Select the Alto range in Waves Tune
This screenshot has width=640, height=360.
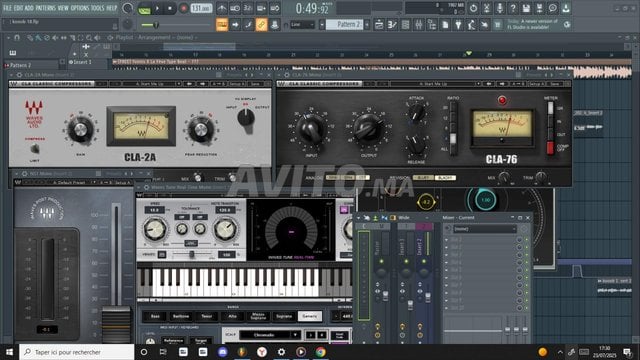coord(232,316)
